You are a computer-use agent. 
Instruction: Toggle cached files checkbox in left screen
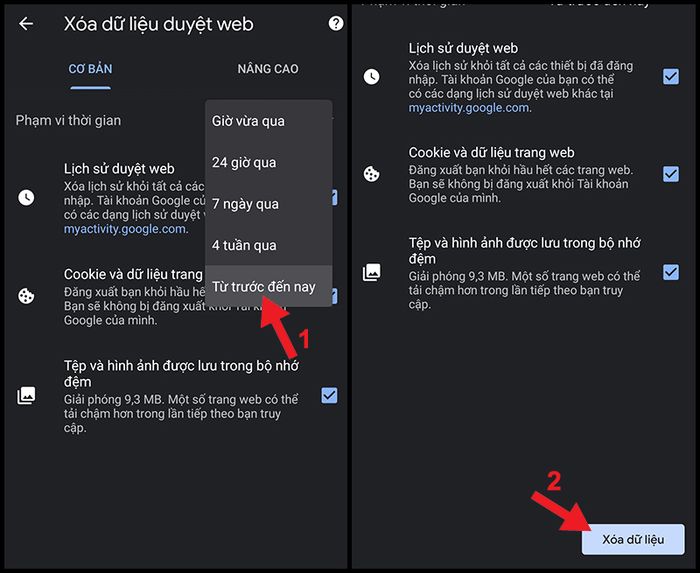[x=329, y=395]
